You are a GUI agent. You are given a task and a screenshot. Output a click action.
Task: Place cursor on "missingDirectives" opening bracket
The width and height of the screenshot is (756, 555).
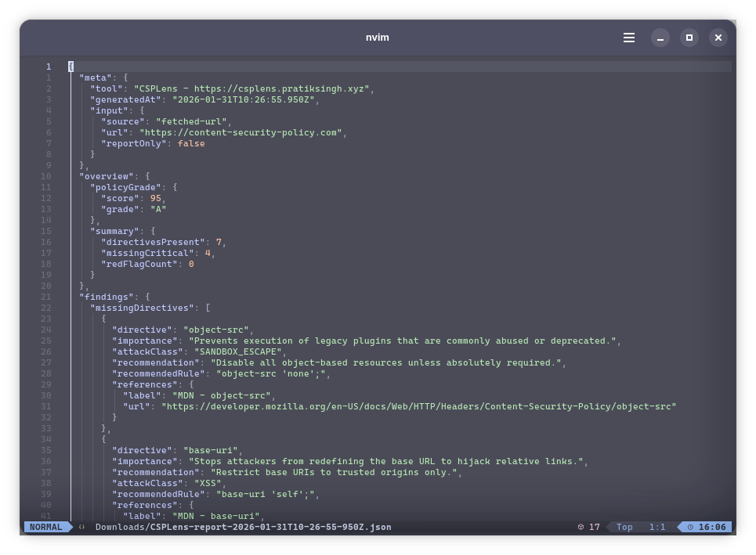(x=208, y=308)
